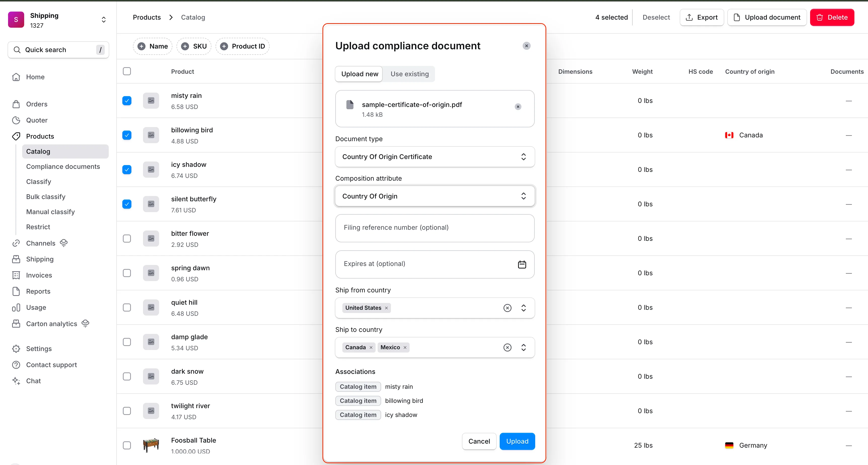Go to Bulk classify page

46,197
